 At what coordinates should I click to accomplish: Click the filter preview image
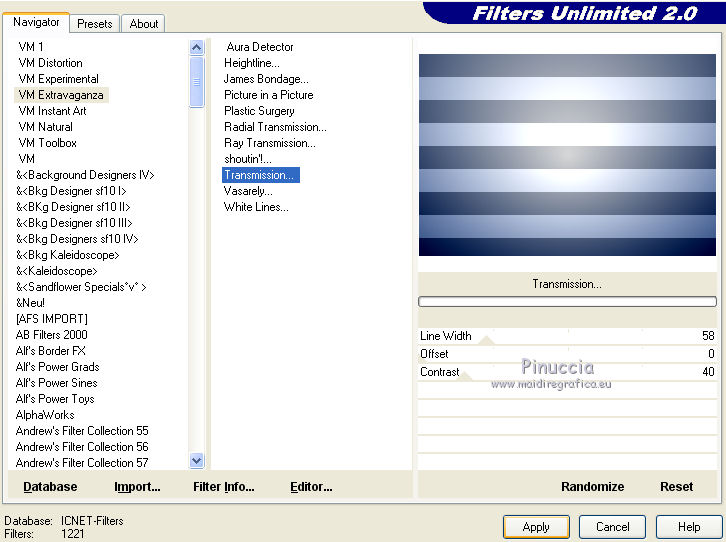(567, 155)
